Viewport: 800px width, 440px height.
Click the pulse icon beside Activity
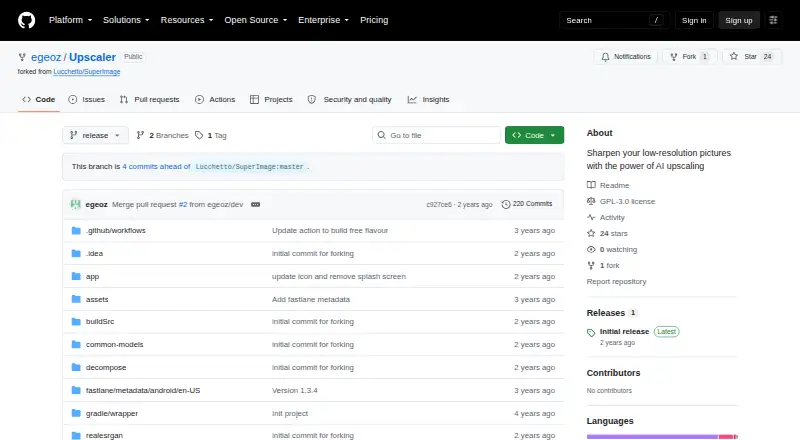(591, 217)
